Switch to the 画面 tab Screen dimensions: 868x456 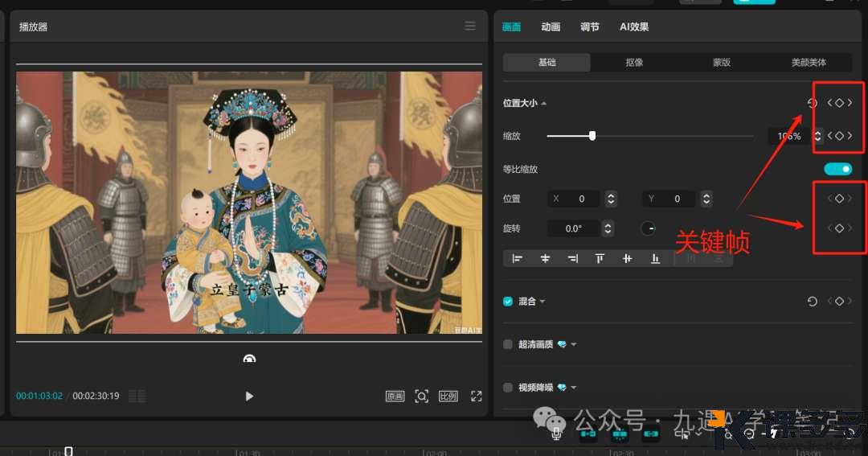511,27
